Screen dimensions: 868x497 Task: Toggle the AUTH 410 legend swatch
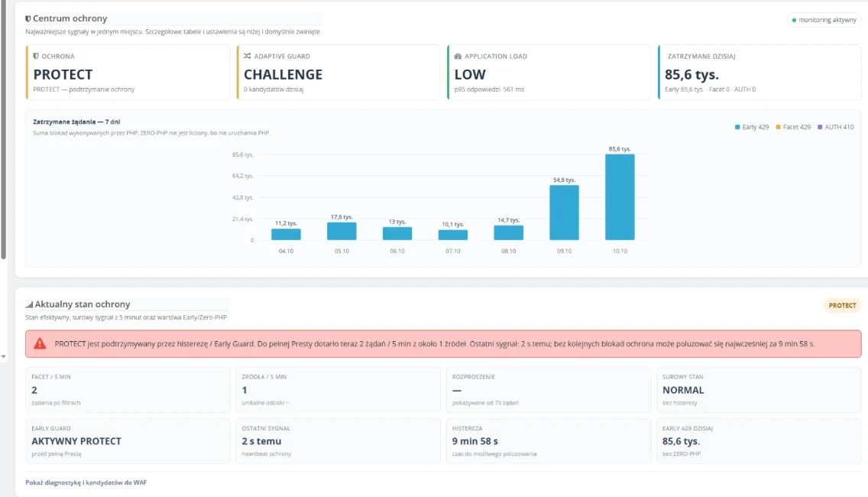pos(820,127)
